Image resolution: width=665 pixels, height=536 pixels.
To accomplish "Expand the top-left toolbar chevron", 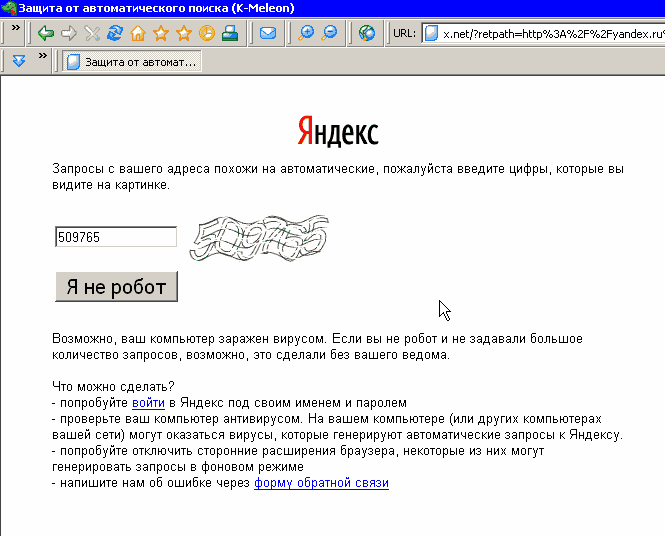I will click(x=16, y=28).
